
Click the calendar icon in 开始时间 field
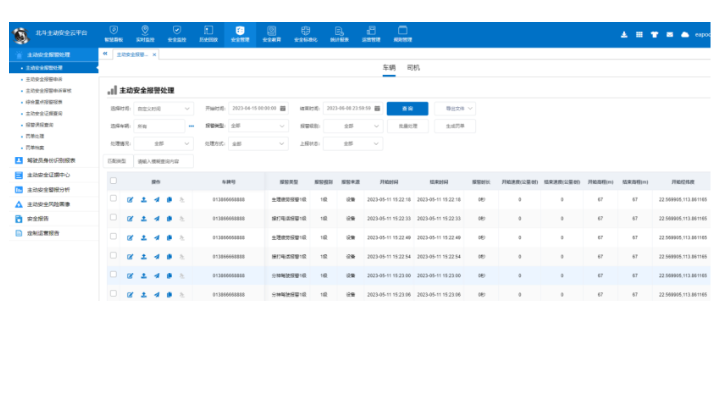click(x=283, y=108)
